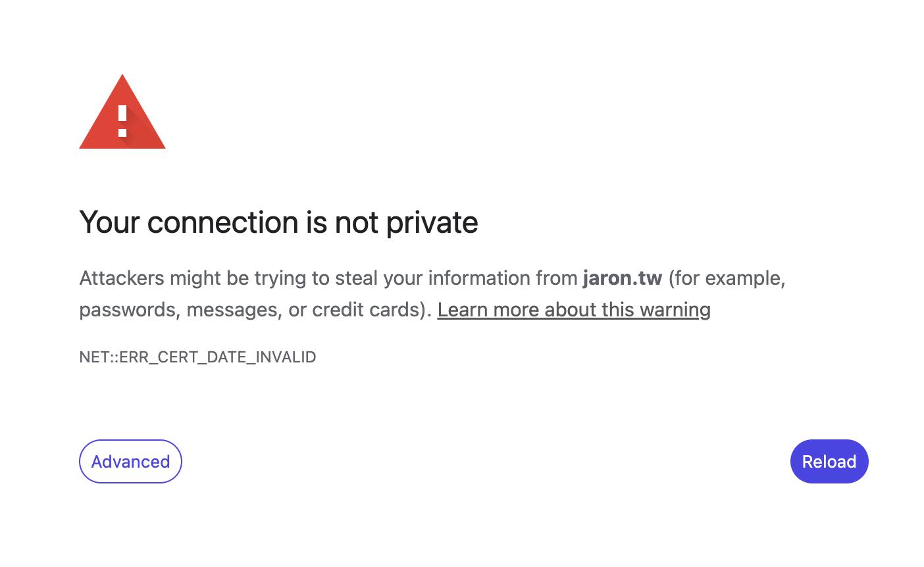Viewport: 924px width, 567px height.
Task: Click the NET::ERR_CERT_DATE_INVALID error code
Action: click(x=197, y=357)
